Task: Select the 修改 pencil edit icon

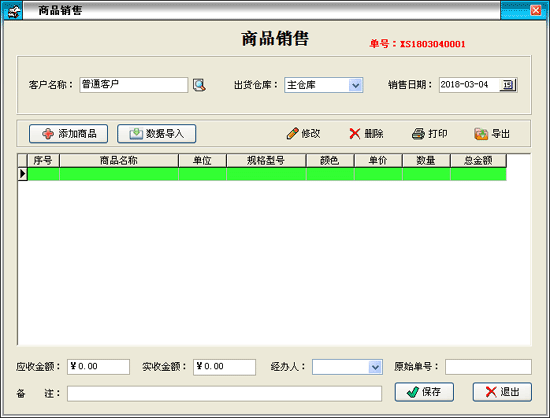Action: [293, 134]
